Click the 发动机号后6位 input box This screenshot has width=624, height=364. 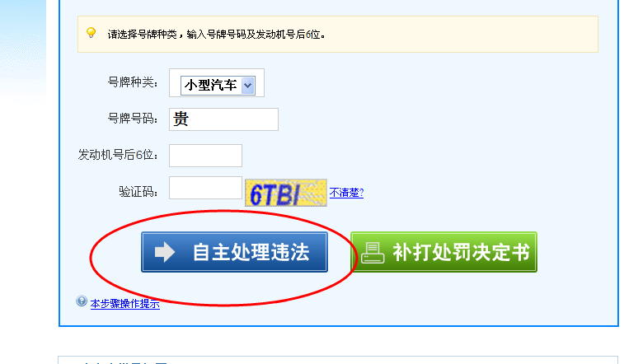[x=205, y=156]
